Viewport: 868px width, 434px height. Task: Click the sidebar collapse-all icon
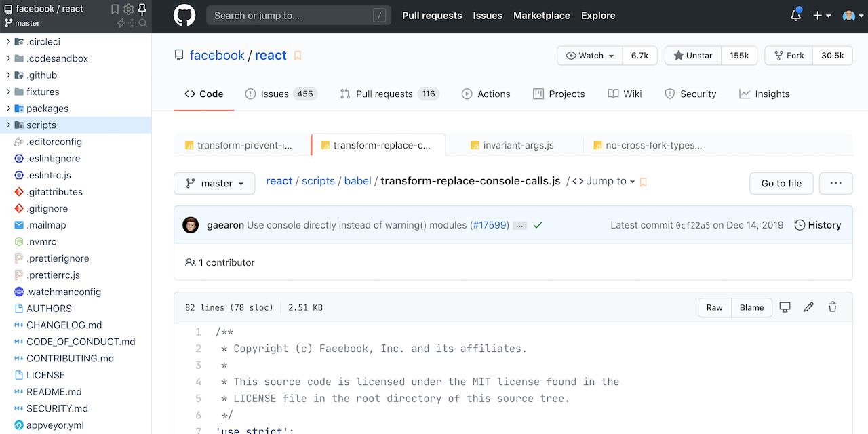coord(132,23)
